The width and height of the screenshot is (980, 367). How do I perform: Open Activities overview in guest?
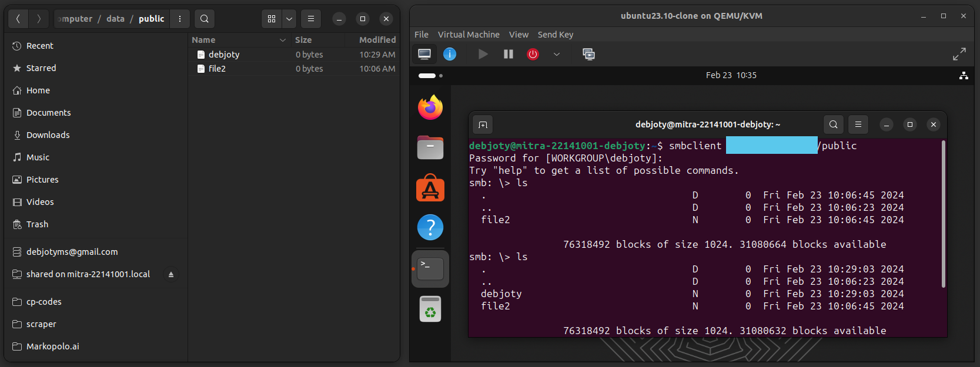tap(430, 76)
